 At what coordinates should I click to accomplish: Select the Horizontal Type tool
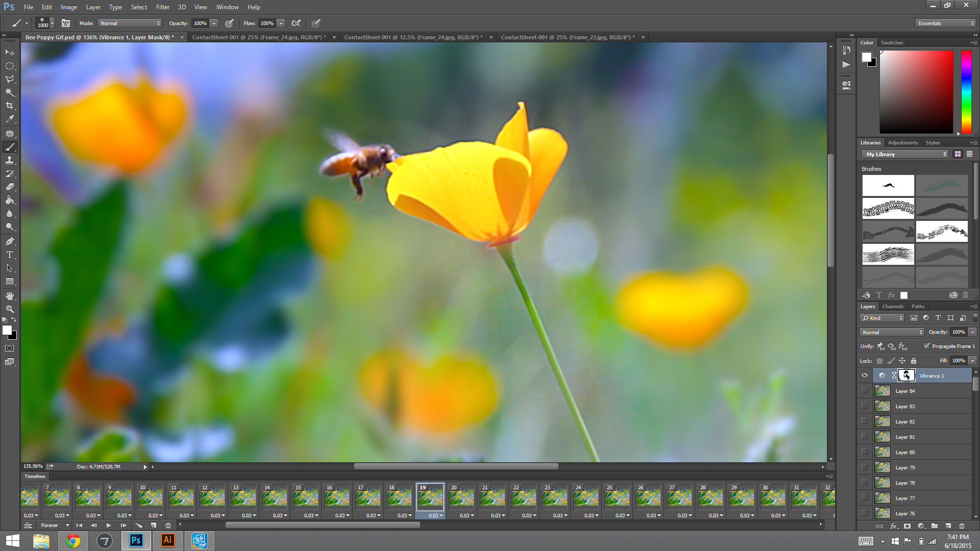pyautogui.click(x=10, y=255)
